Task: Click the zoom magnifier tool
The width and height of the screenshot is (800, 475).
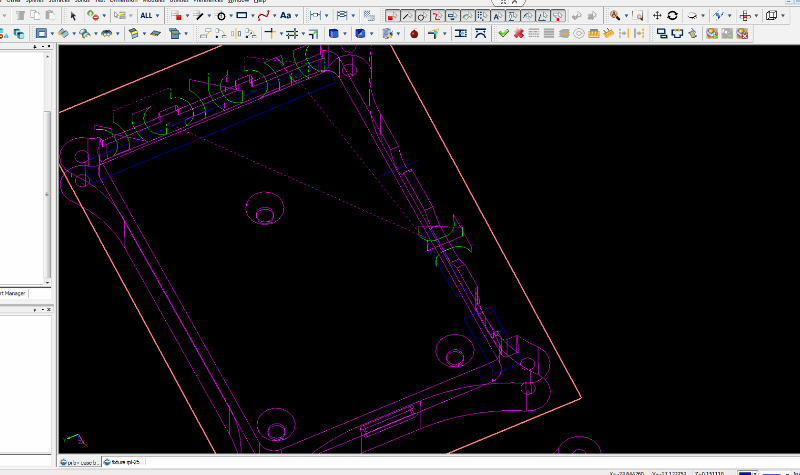Action: [x=614, y=16]
